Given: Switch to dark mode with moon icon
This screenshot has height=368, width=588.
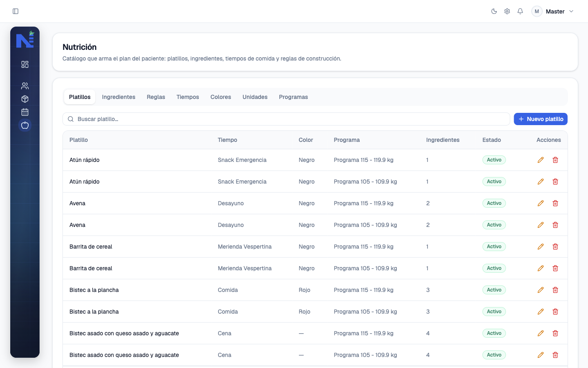Looking at the screenshot, I should pyautogui.click(x=494, y=11).
